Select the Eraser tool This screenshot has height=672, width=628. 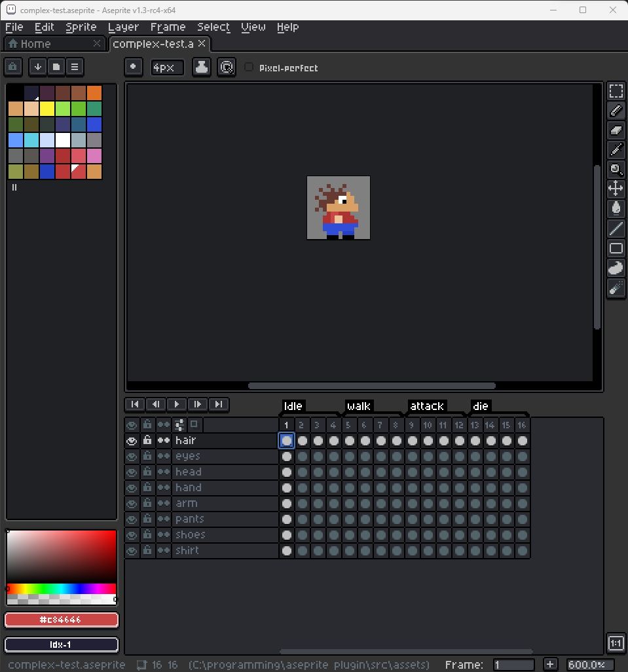click(616, 130)
